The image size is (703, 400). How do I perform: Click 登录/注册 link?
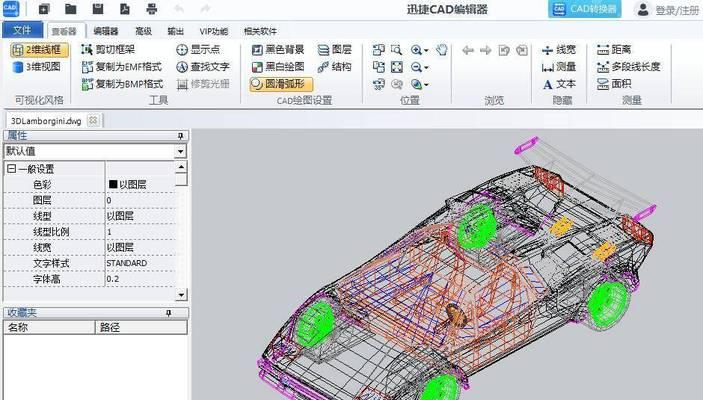point(677,10)
